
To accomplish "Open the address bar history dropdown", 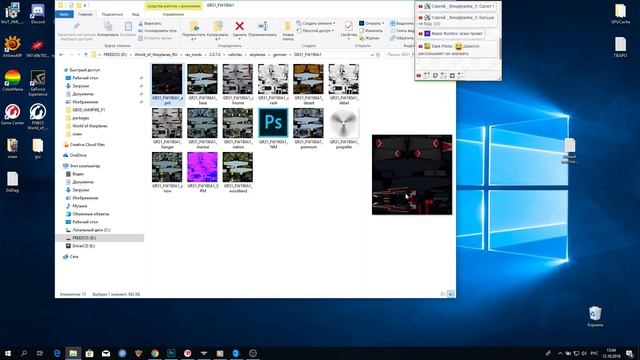I will pyautogui.click(x=372, y=54).
